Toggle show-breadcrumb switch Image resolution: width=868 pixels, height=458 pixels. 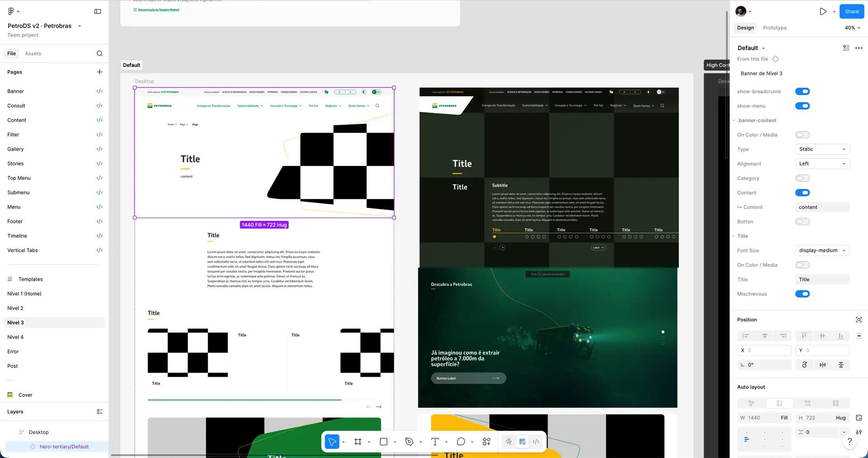point(802,91)
